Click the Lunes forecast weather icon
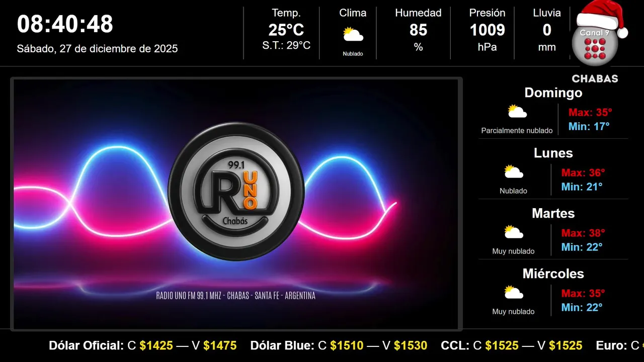Image resolution: width=644 pixels, height=362 pixels. [513, 172]
